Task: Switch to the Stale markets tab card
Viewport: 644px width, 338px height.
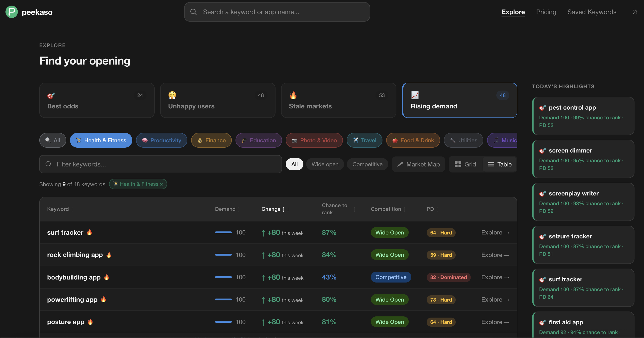Action: (338, 100)
